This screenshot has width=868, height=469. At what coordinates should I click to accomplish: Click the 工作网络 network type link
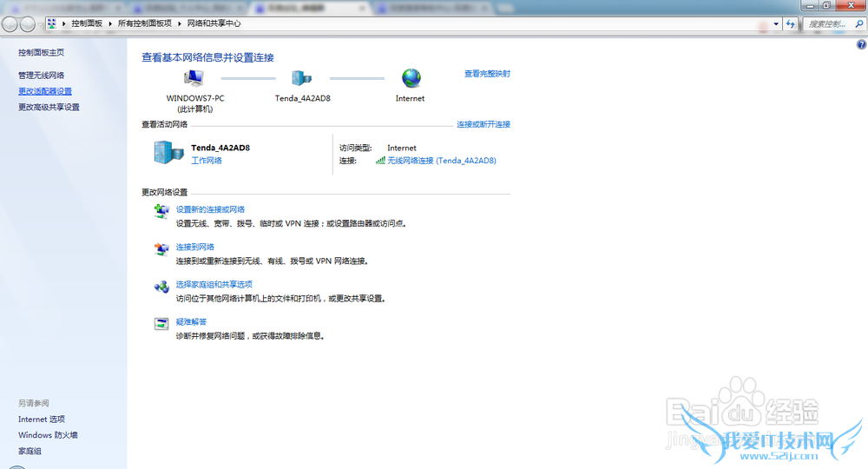click(x=207, y=161)
